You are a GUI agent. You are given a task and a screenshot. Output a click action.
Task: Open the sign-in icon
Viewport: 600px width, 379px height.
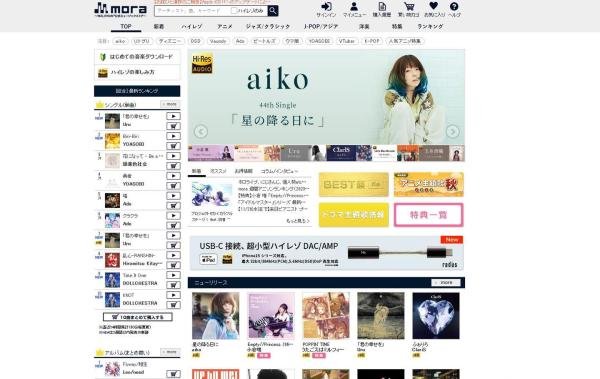click(x=326, y=10)
